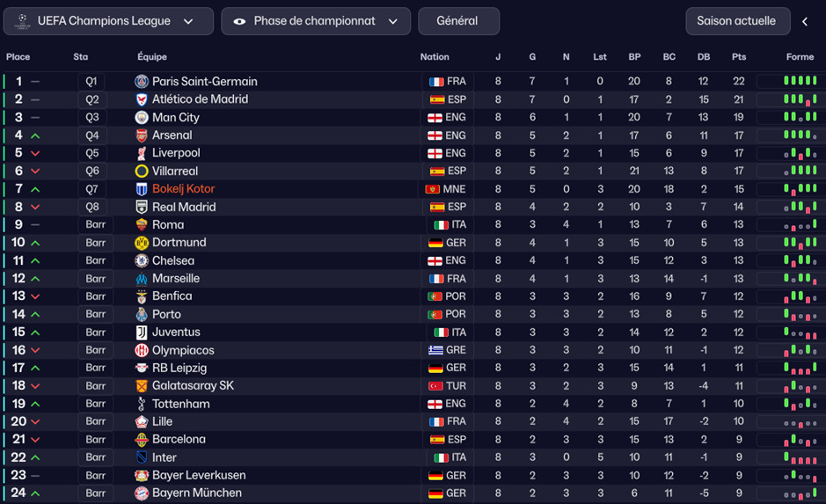The width and height of the screenshot is (826, 504).
Task: Click the Man City form indicator bars
Action: click(x=800, y=118)
